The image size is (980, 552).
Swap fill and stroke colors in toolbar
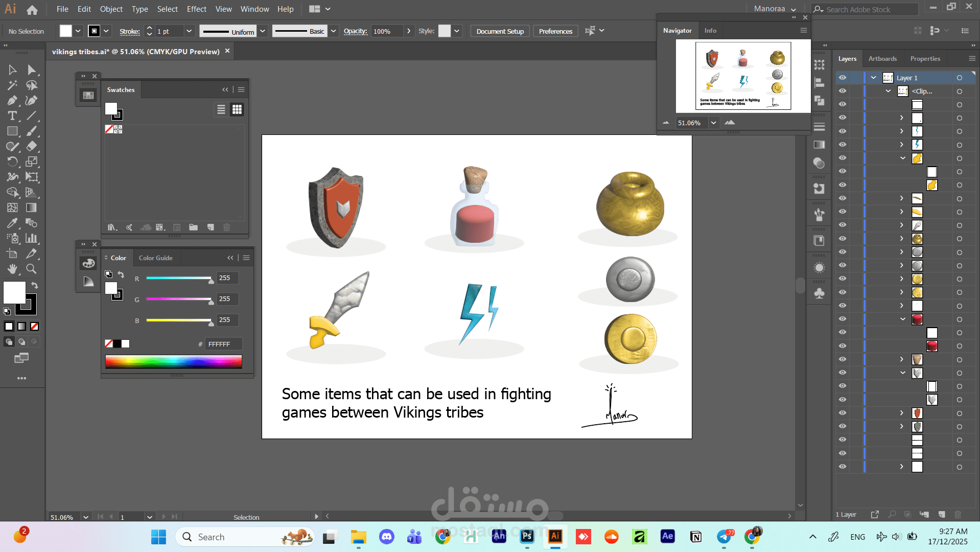(34, 285)
